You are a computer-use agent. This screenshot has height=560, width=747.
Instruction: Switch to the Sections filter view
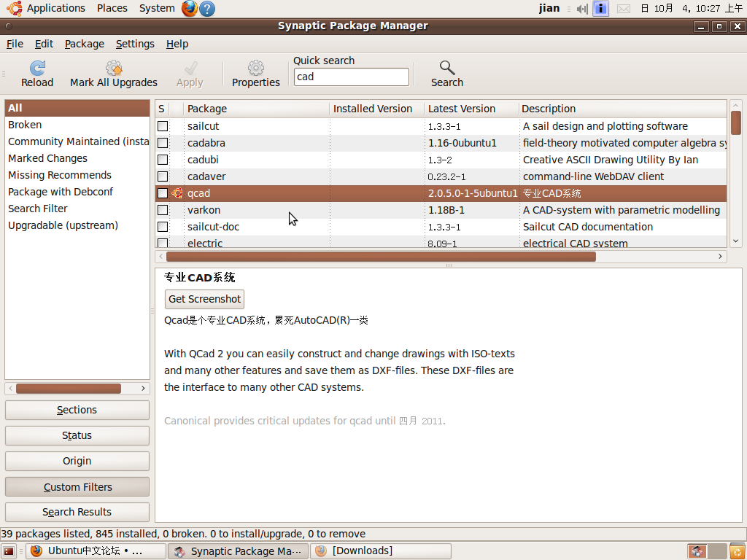(x=77, y=410)
